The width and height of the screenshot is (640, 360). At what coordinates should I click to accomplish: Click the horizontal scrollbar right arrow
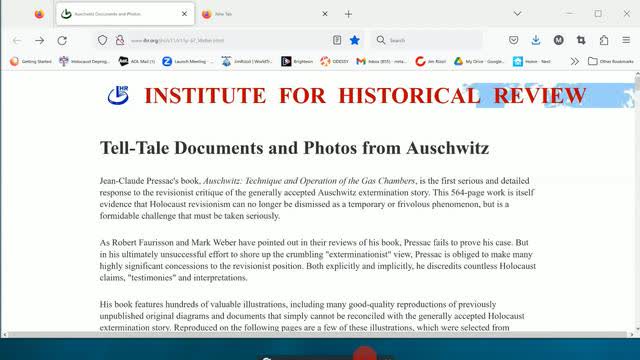[631, 334]
